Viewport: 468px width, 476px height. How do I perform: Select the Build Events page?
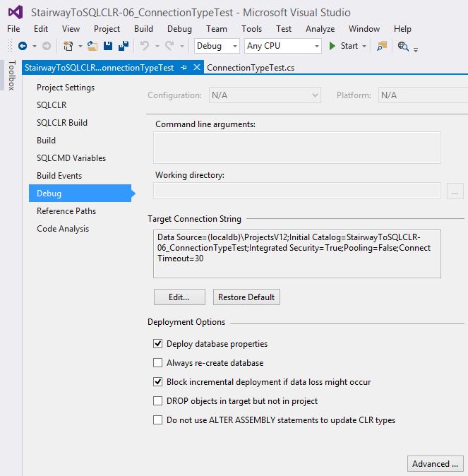pyautogui.click(x=59, y=175)
